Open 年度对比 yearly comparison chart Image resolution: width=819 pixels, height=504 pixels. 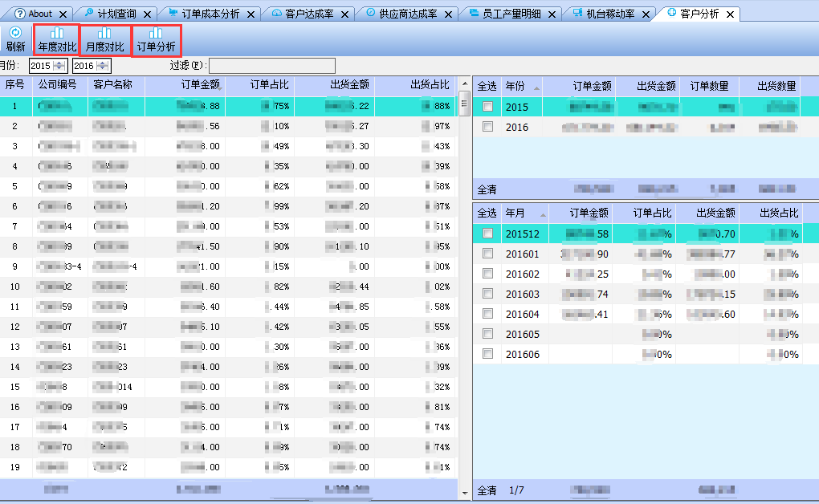click(x=57, y=39)
